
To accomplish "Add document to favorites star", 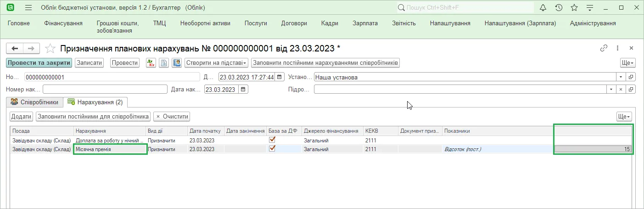I will coord(51,48).
